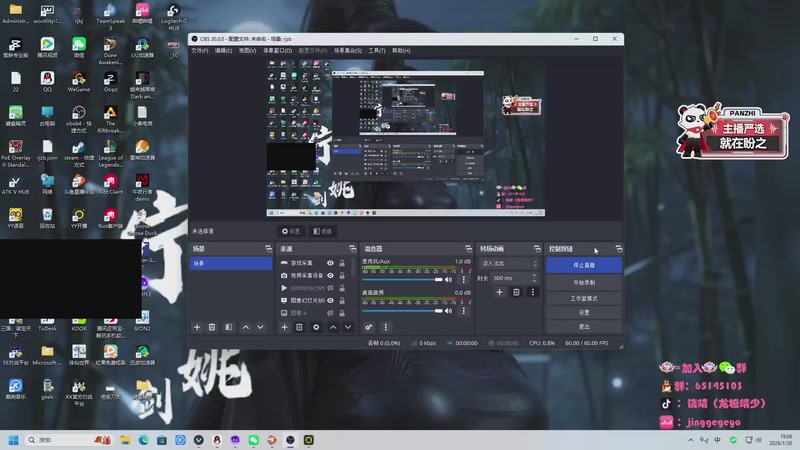
Task: Pop out the 场景 dock panel
Action: click(x=268, y=248)
